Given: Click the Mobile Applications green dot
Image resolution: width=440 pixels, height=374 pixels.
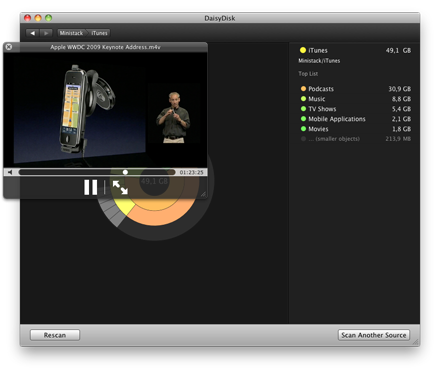Looking at the screenshot, I should click(x=303, y=119).
